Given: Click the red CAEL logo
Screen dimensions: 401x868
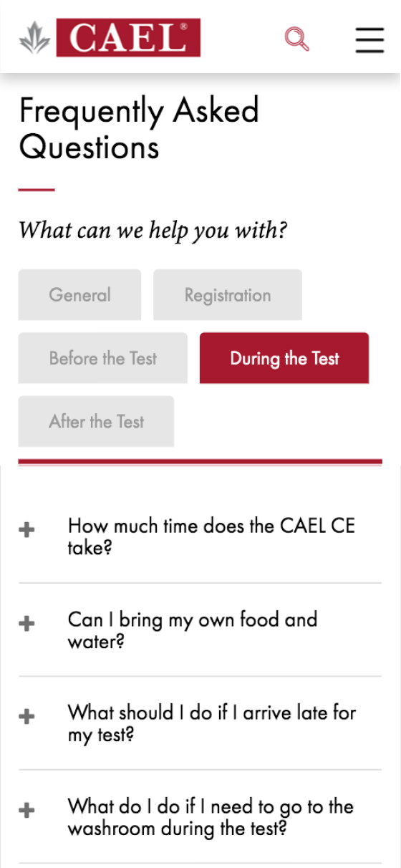Looking at the screenshot, I should coord(128,37).
